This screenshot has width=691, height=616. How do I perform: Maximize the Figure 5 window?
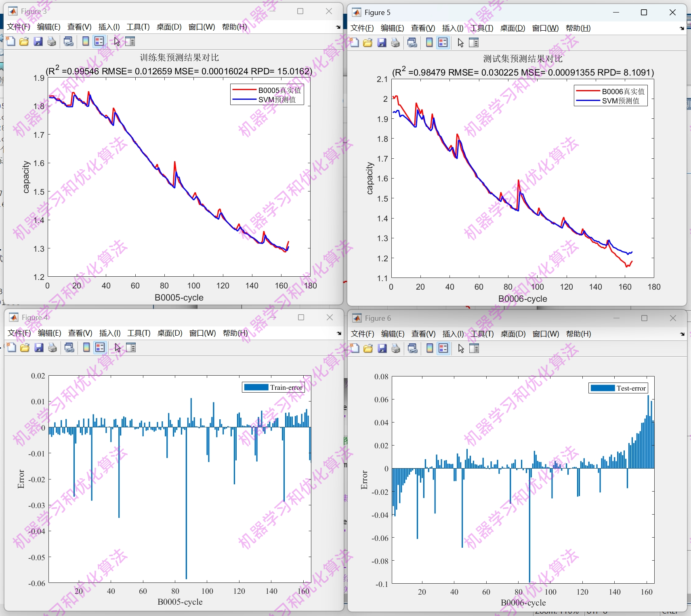pos(644,13)
